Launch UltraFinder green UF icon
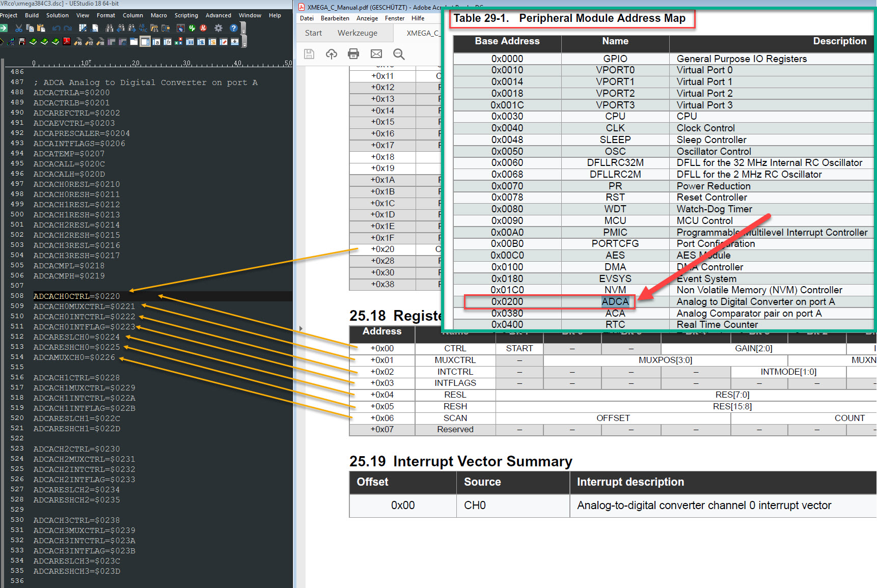Screen dimensions: 877x588 tap(192, 28)
